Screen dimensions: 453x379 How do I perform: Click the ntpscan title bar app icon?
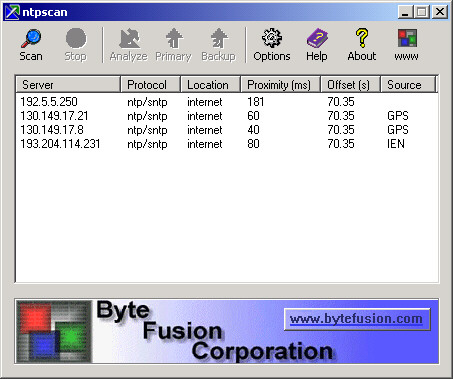12,12
